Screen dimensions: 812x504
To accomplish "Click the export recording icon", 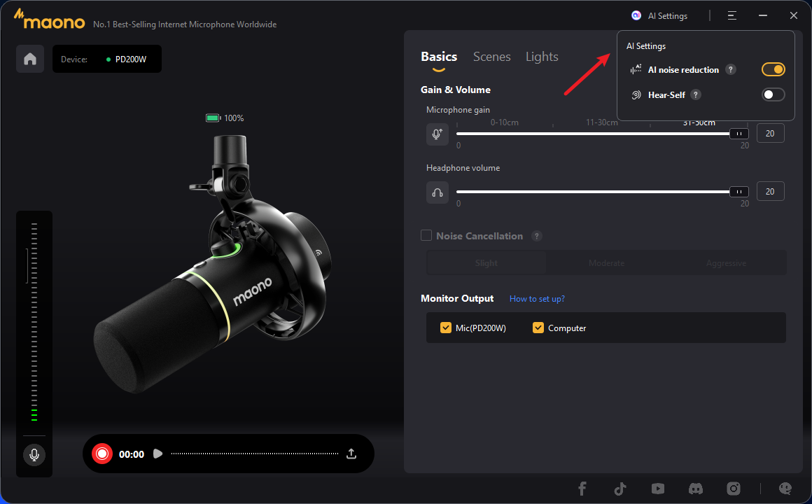I will [x=351, y=454].
